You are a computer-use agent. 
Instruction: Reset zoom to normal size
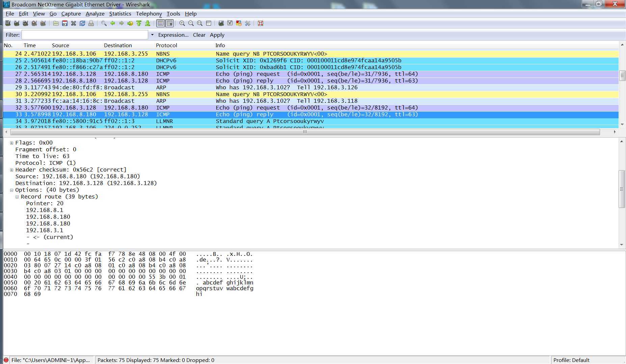[x=200, y=23]
